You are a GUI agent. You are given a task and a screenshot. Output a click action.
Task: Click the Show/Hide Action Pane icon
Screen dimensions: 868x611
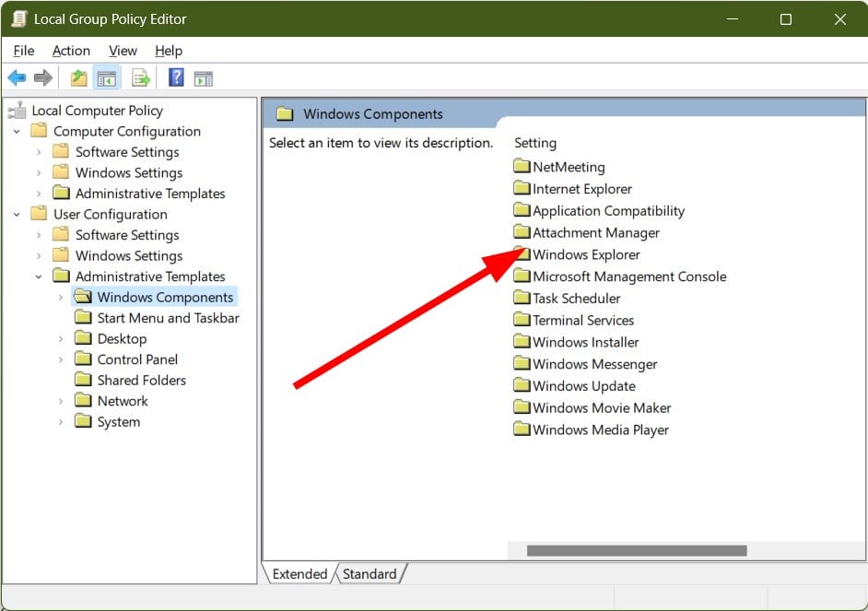click(x=203, y=77)
